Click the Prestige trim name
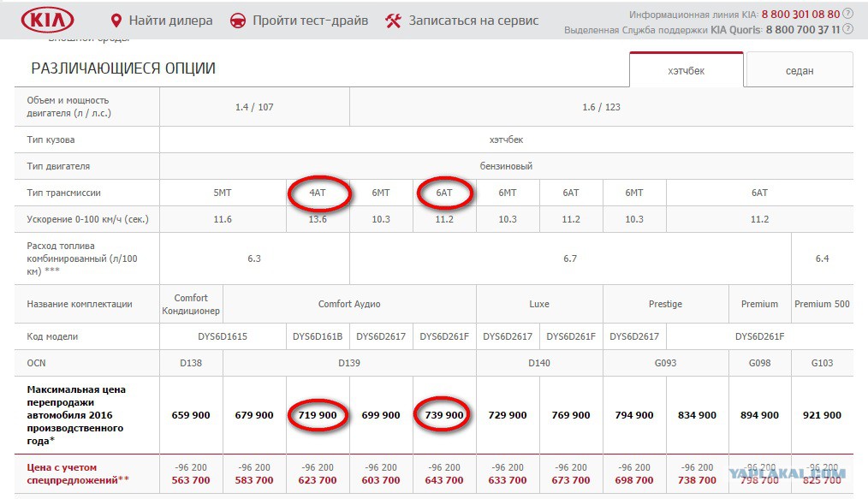 [665, 304]
